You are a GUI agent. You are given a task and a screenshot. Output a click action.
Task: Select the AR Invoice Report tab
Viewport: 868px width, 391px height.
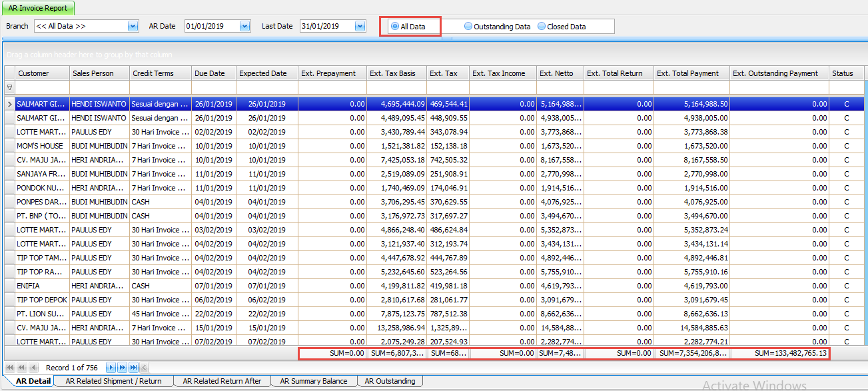coord(38,8)
